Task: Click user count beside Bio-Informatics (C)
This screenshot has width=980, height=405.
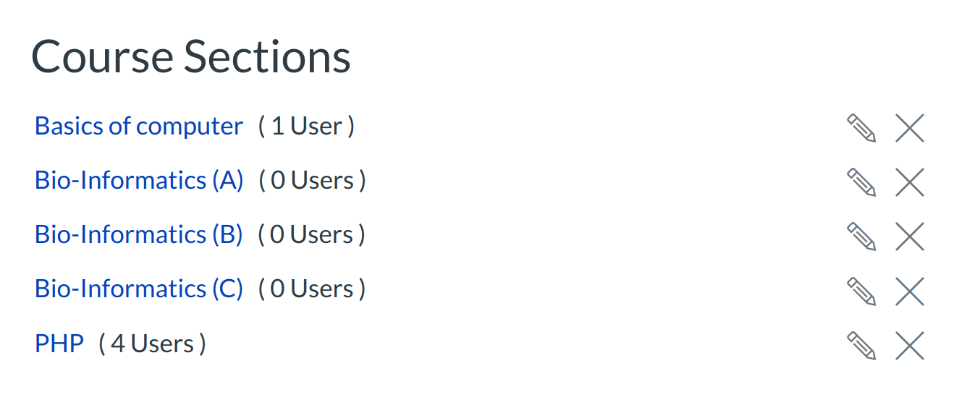Action: 312,289
